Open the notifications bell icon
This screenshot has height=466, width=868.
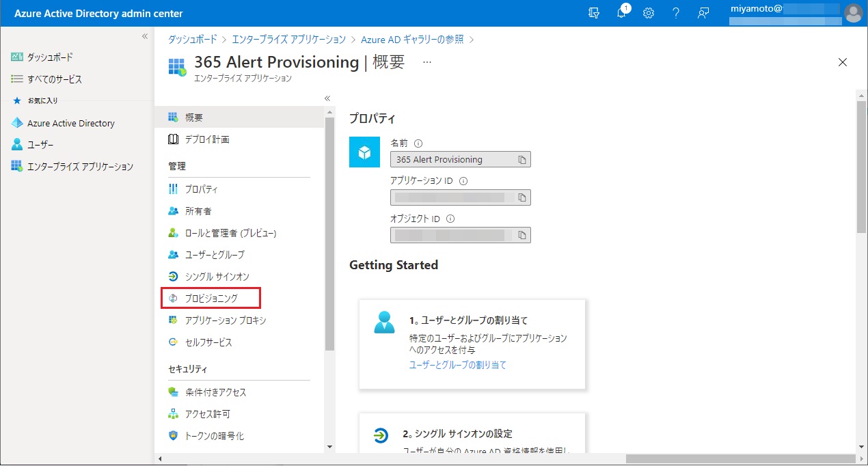(x=621, y=14)
